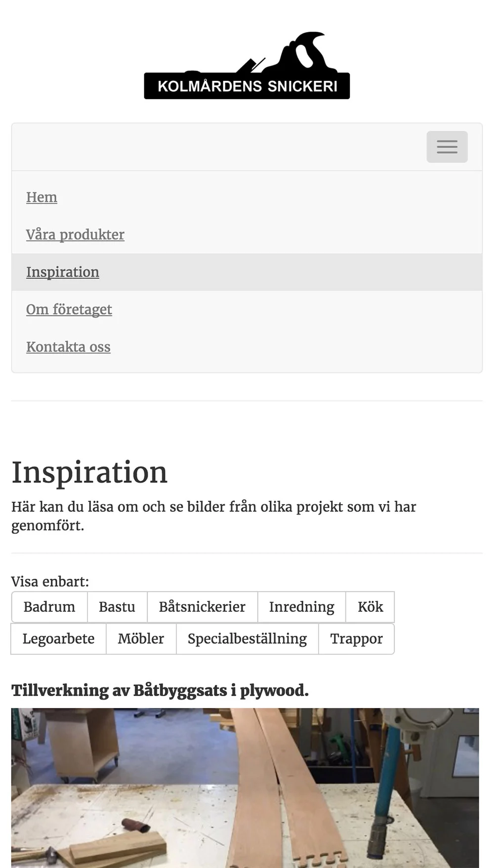Filter projects by Kök
This screenshot has height=868, width=494.
click(370, 607)
